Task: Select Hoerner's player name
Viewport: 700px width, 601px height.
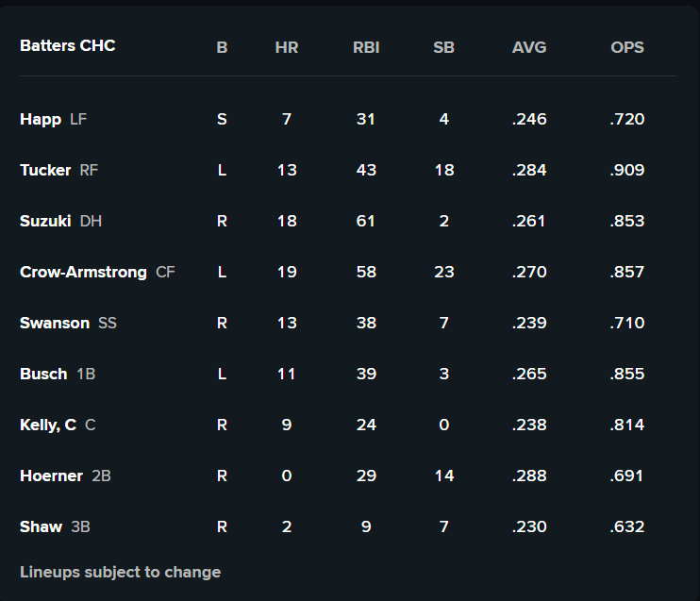Action: 51,476
